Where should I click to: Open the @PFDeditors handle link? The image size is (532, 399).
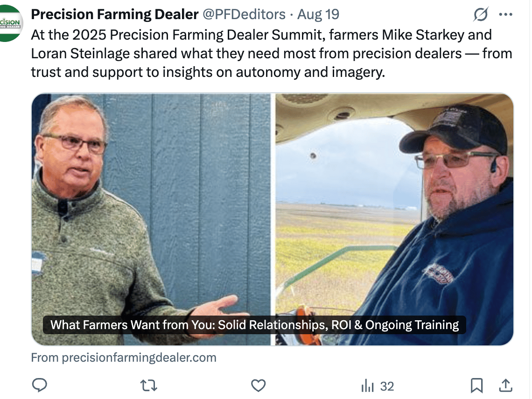pos(244,14)
